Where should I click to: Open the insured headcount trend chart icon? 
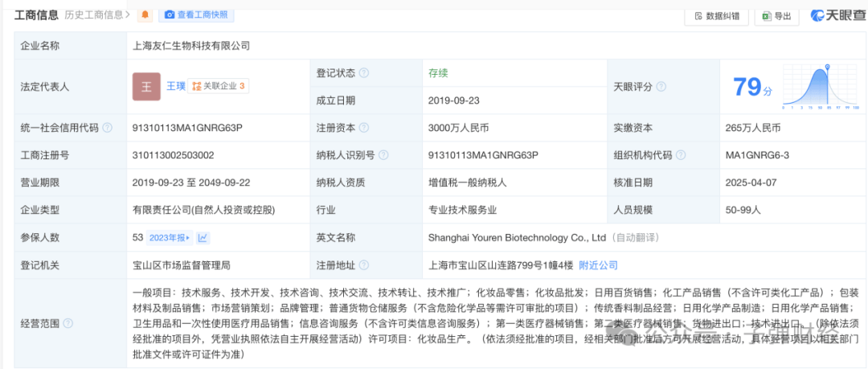pyautogui.click(x=203, y=237)
